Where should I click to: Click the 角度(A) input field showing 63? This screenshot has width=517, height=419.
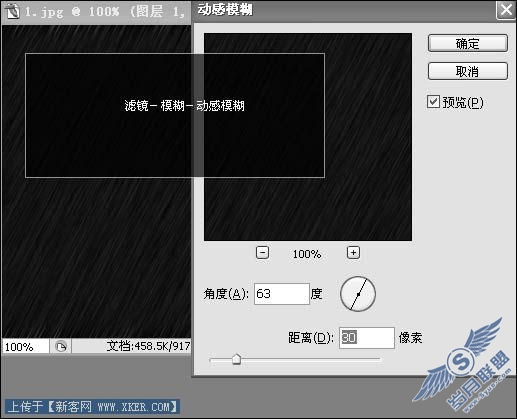pyautogui.click(x=282, y=294)
